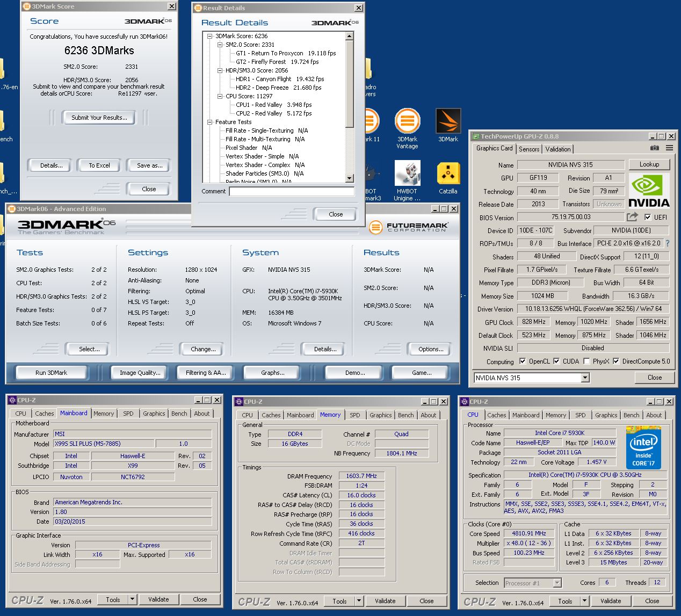Click the Save as button in Score window
The width and height of the screenshot is (681, 616).
[149, 165]
